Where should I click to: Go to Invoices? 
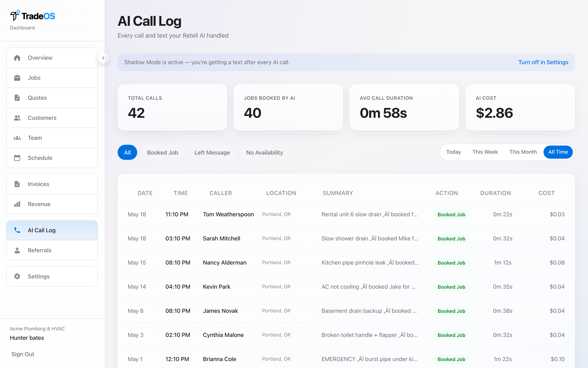point(52,184)
